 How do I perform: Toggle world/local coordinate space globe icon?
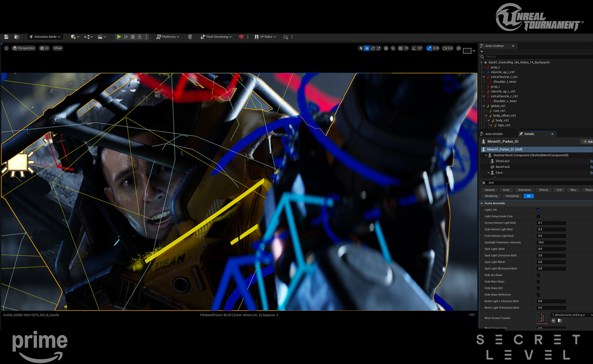tap(386, 48)
